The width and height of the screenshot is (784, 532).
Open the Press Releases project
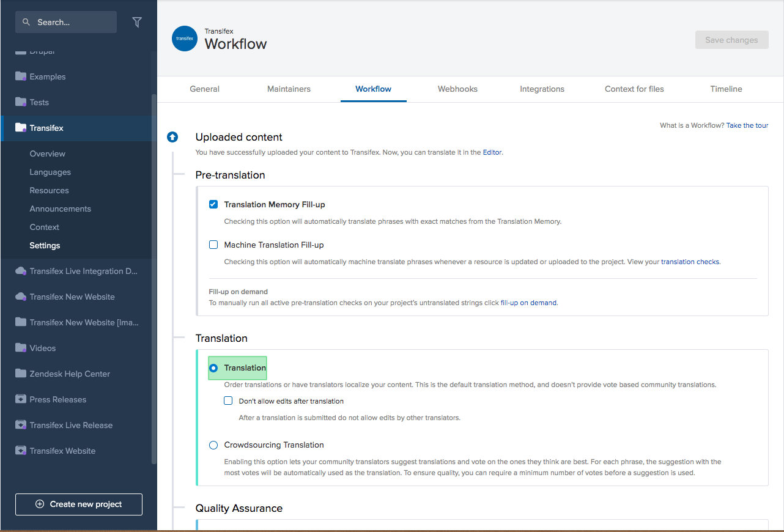[58, 399]
